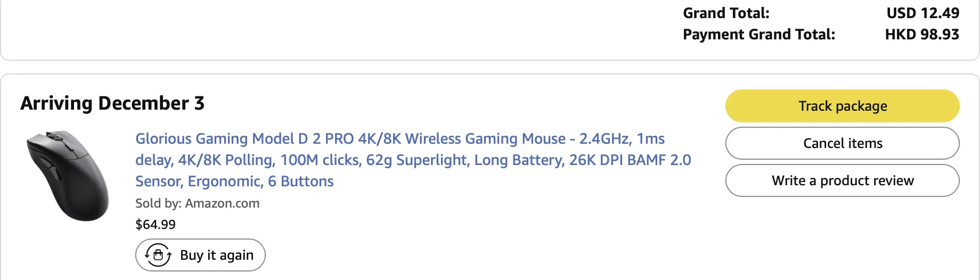This screenshot has height=280, width=980.
Task: Click the Buy it again text label
Action: click(x=217, y=256)
